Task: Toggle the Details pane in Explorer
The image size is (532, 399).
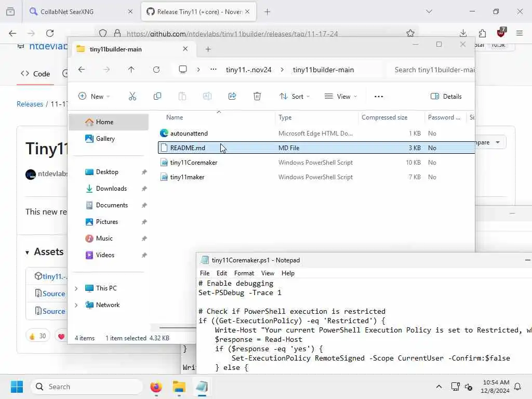Action: tap(446, 96)
